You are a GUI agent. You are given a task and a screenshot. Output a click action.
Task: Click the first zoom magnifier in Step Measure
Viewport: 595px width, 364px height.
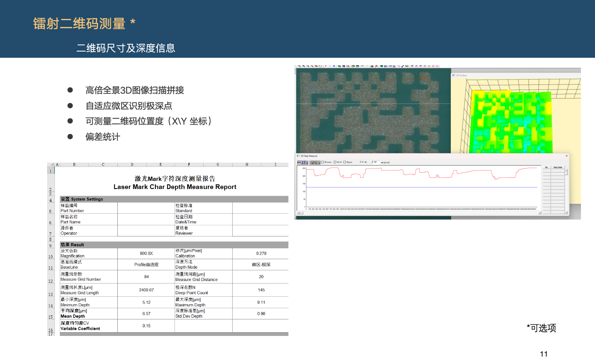tap(312, 163)
